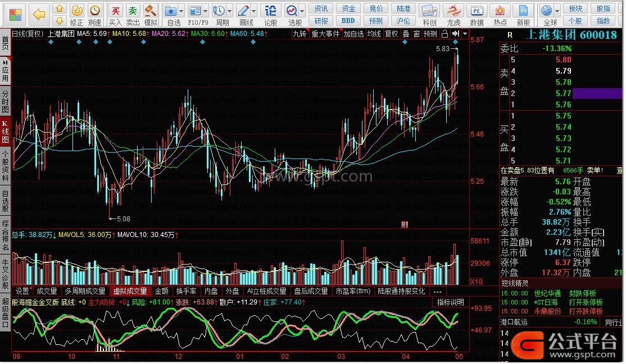Click the 世纪华通 short-term alert
The height and width of the screenshot is (364, 626).
click(x=547, y=293)
